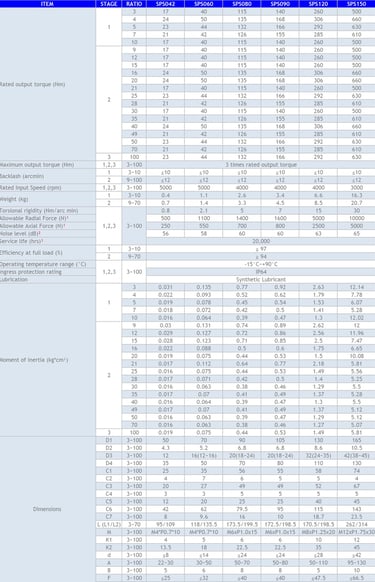Click the 'K2' dimension row label
Viewport: 375px width, 582px height.
(x=109, y=547)
